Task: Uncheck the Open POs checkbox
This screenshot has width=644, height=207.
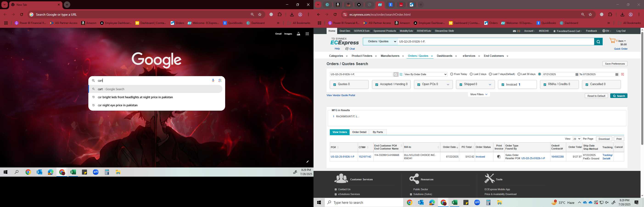Action: (418, 85)
